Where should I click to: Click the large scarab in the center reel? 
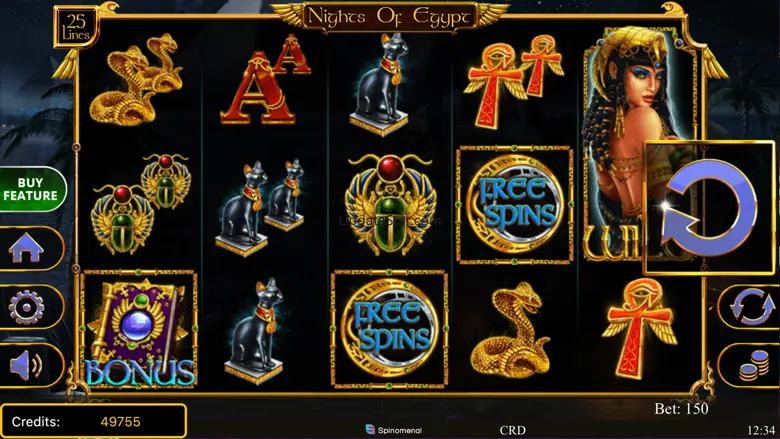point(390,204)
